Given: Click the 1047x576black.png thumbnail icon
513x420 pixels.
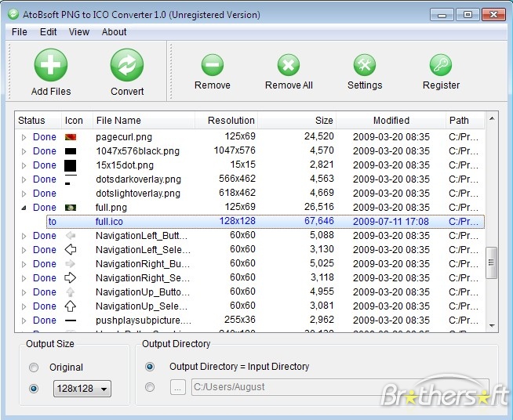Looking at the screenshot, I should 71,151.
